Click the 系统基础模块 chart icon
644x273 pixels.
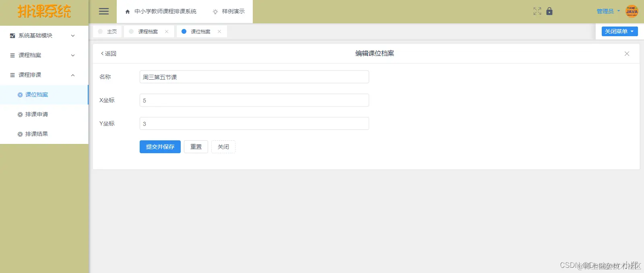pyautogui.click(x=12, y=35)
